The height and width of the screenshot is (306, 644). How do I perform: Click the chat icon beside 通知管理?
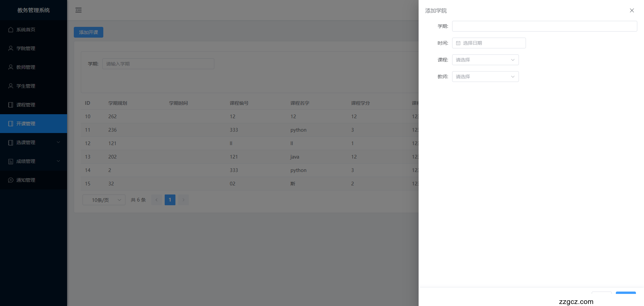click(11, 180)
